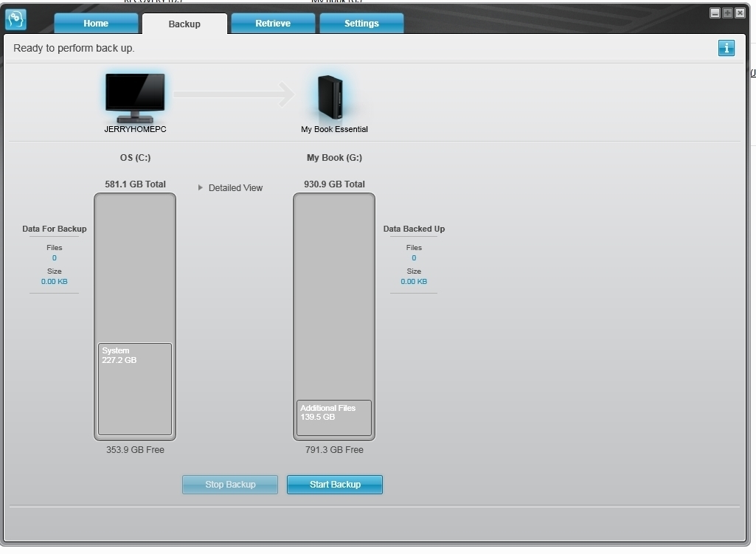Click the 791.3 GB Free text
The height and width of the screenshot is (554, 756).
click(x=334, y=450)
